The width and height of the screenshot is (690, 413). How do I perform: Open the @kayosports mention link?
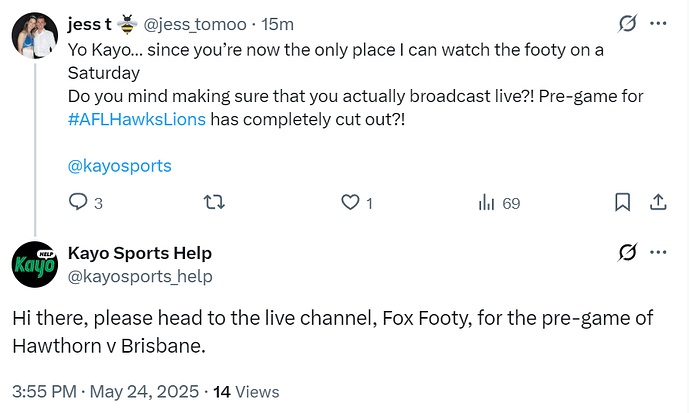[x=119, y=166]
